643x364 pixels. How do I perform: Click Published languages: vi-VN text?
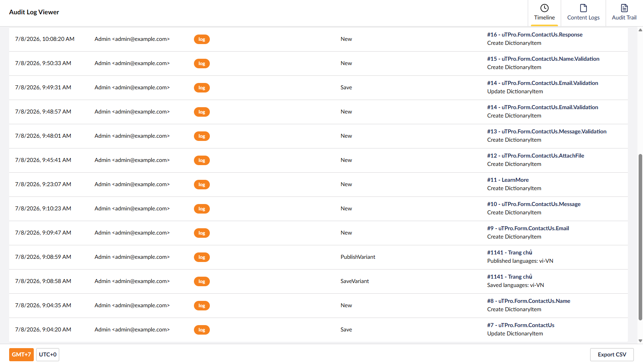pos(520,261)
